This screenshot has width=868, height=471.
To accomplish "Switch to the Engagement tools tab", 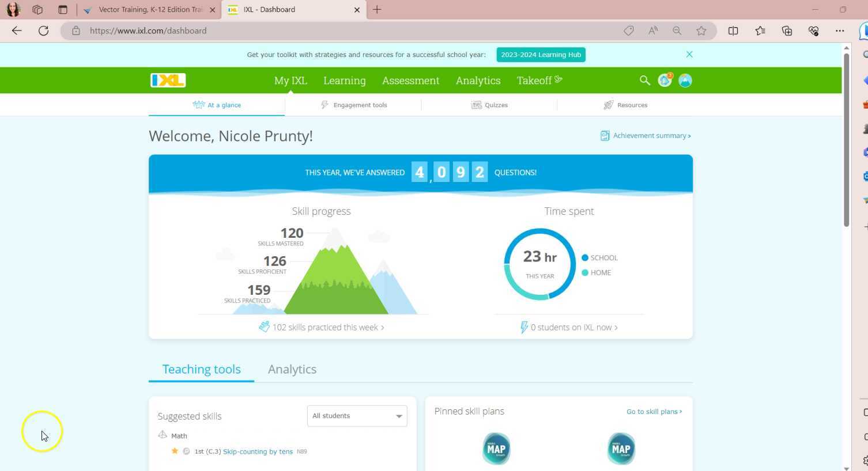I will click(354, 105).
